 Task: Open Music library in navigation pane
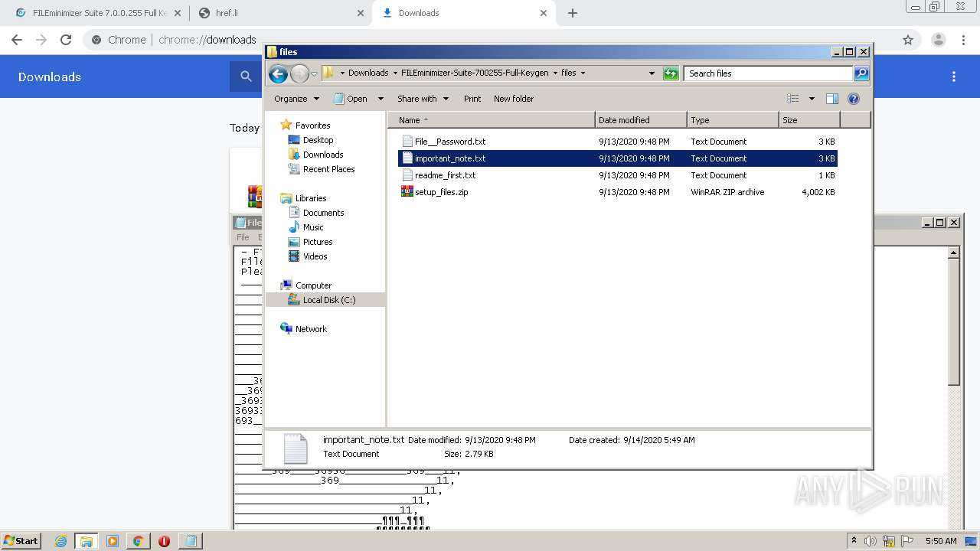click(306, 227)
